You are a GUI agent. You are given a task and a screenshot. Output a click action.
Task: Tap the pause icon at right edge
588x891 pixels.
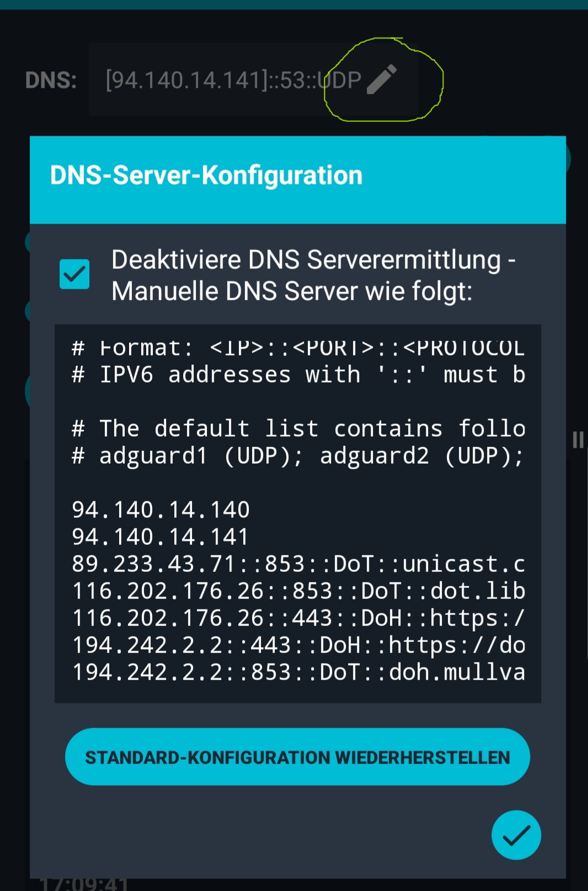[x=578, y=440]
